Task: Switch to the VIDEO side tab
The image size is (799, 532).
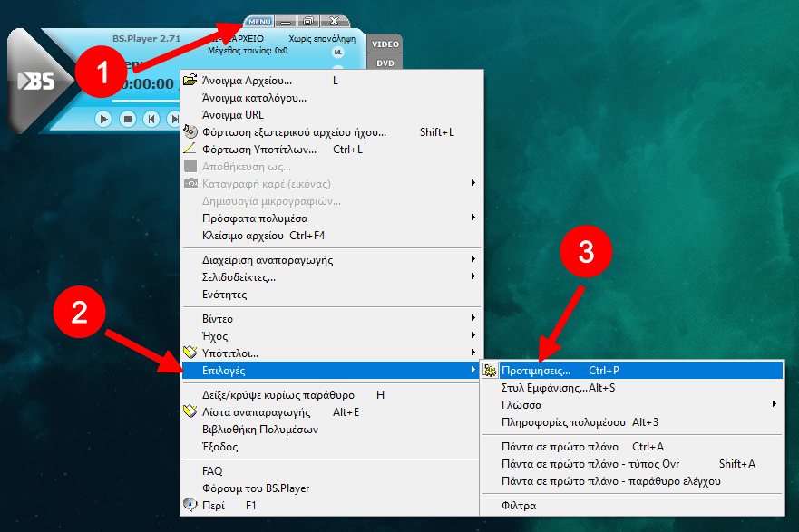Action: (x=385, y=44)
